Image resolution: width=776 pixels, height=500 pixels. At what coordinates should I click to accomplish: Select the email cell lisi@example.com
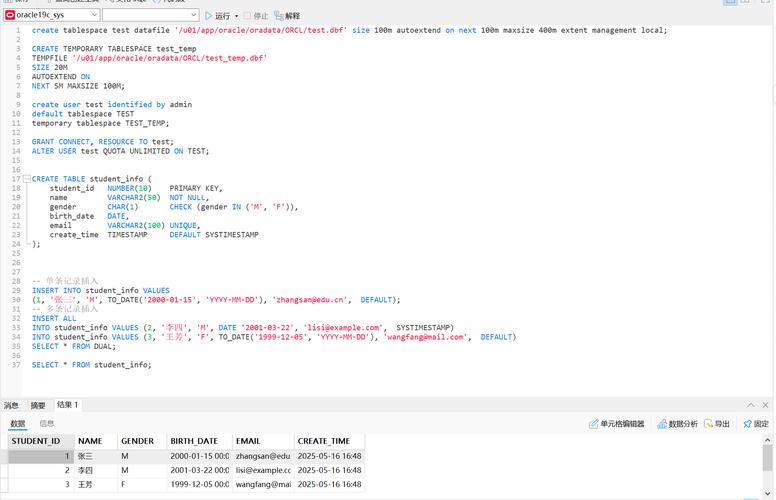tap(262, 470)
